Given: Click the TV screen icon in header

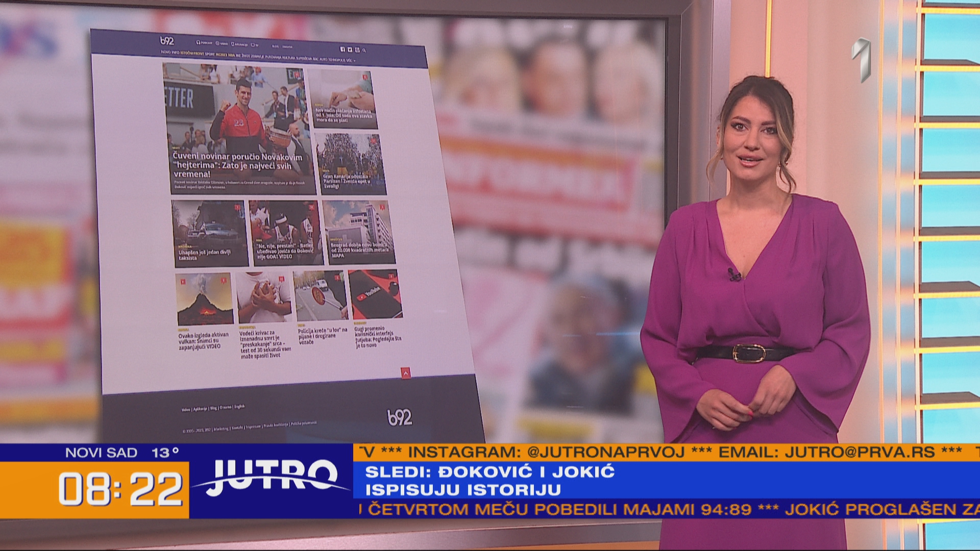Looking at the screenshot, I should coord(253,45).
